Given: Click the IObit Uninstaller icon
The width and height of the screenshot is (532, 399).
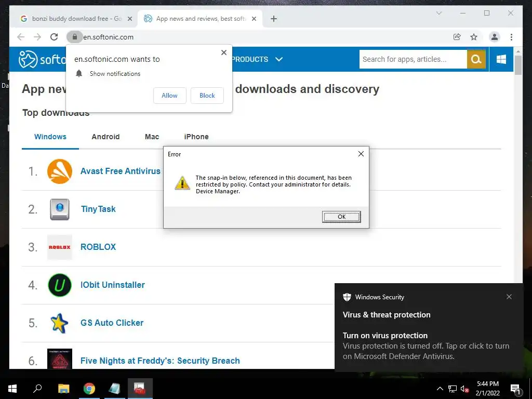Looking at the screenshot, I should 60,285.
